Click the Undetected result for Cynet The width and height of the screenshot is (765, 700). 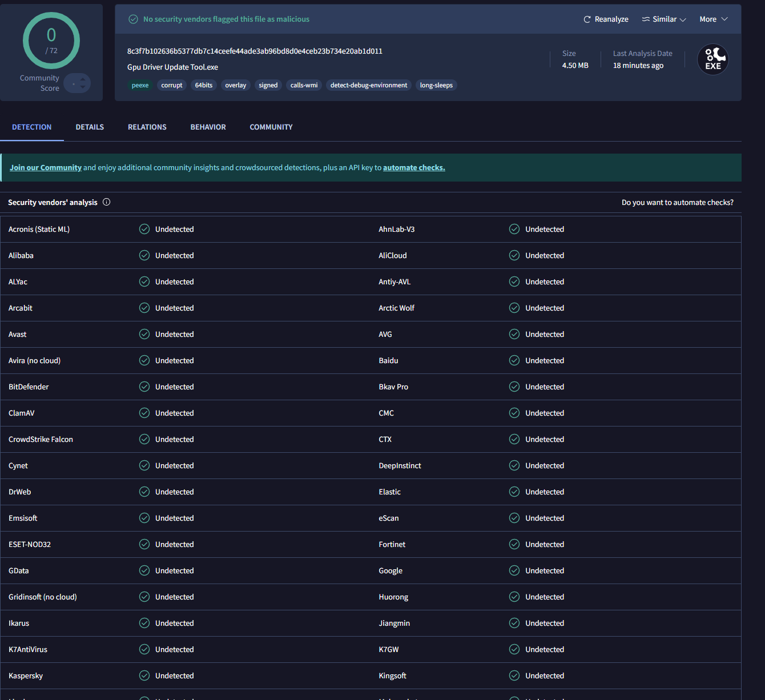175,465
